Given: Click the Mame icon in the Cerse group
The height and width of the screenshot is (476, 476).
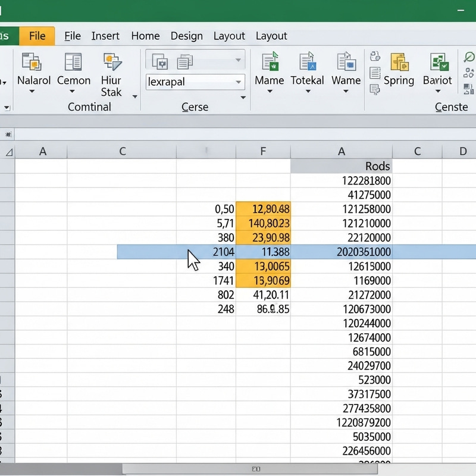Looking at the screenshot, I should [270, 62].
